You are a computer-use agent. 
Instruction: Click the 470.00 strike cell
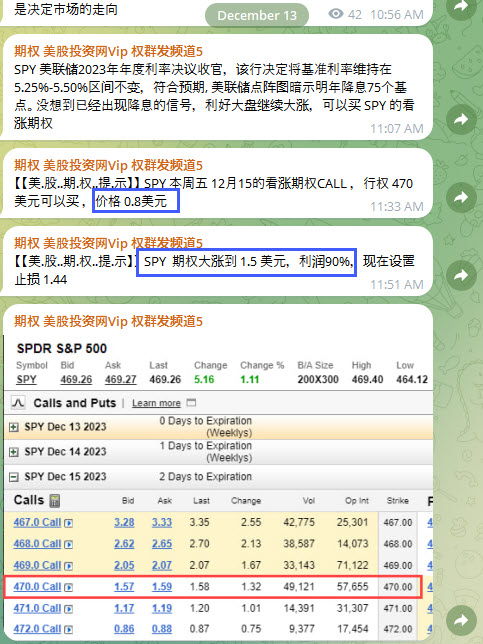point(398,587)
